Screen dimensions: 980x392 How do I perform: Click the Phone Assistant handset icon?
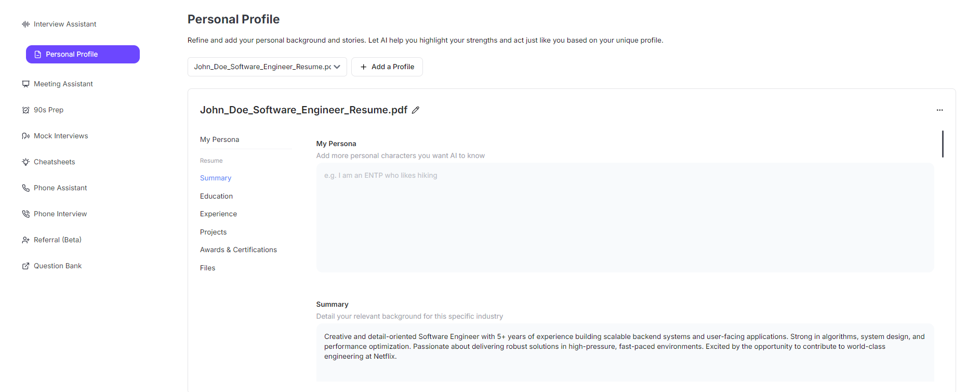pos(25,188)
